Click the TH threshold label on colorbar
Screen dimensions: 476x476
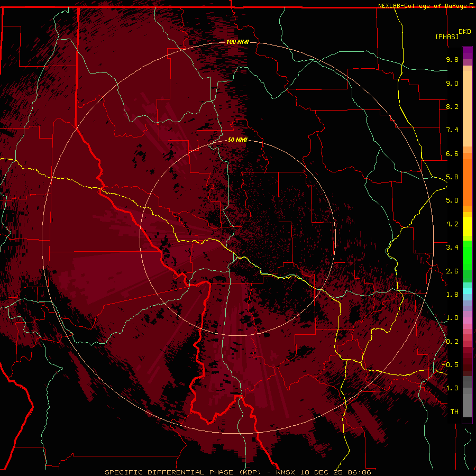point(454,412)
